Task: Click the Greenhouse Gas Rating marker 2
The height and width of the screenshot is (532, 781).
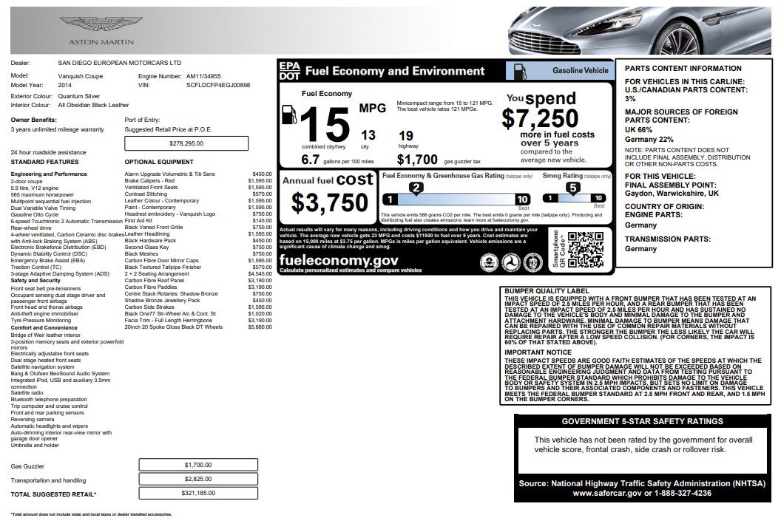Action: tap(416, 188)
